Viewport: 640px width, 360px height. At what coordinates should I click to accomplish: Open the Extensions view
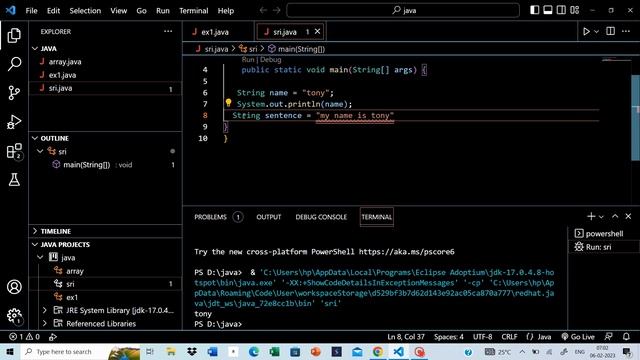[x=14, y=151]
